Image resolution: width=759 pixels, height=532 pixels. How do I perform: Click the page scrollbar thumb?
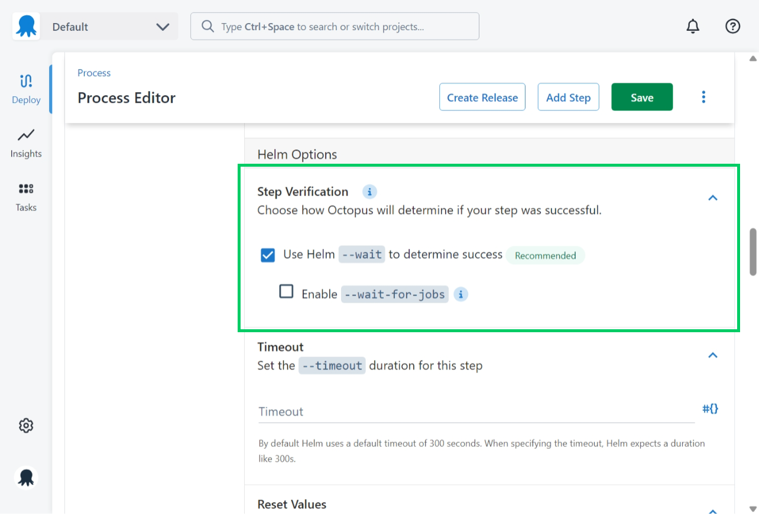pyautogui.click(x=753, y=252)
